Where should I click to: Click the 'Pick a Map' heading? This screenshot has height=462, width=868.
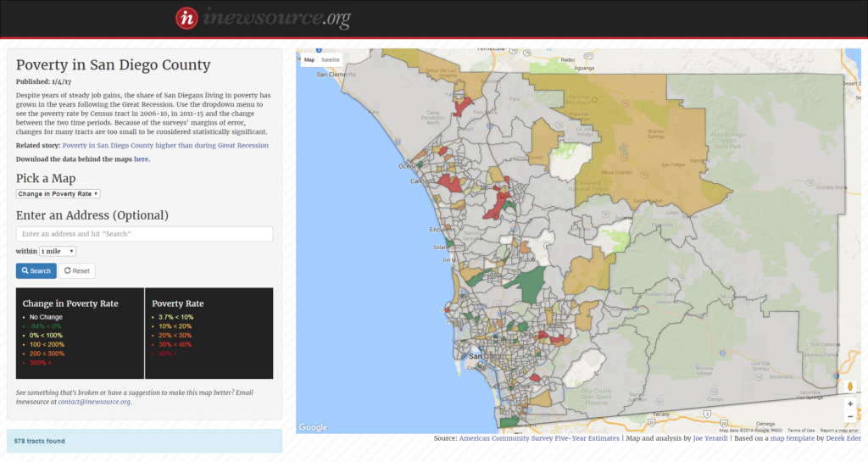click(x=46, y=178)
